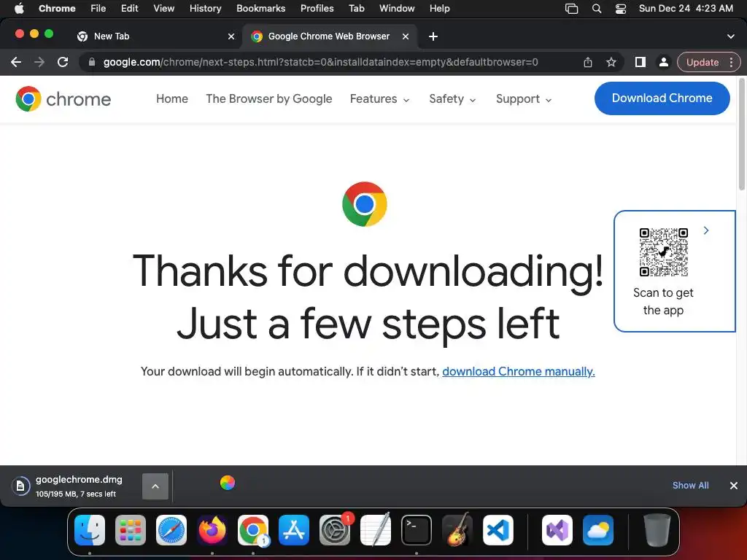This screenshot has width=747, height=560.
Task: Collapse the Scan to get the app card
Action: coord(706,230)
